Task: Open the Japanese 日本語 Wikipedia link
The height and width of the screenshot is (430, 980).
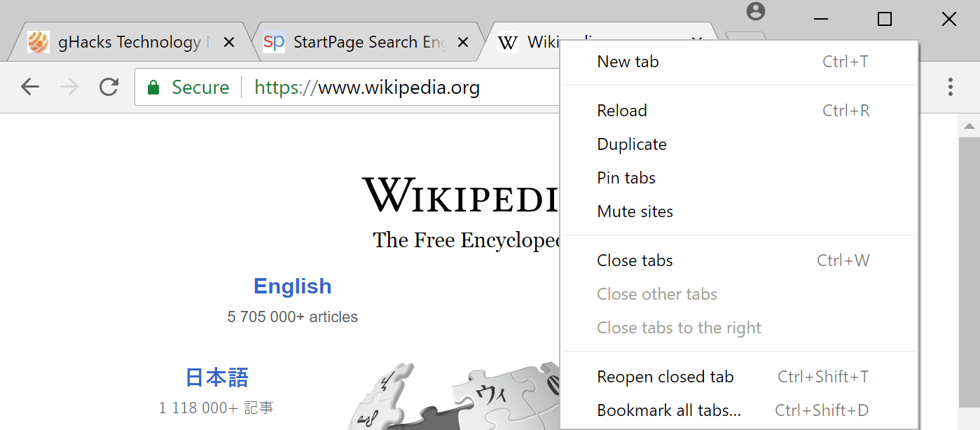Action: click(216, 377)
